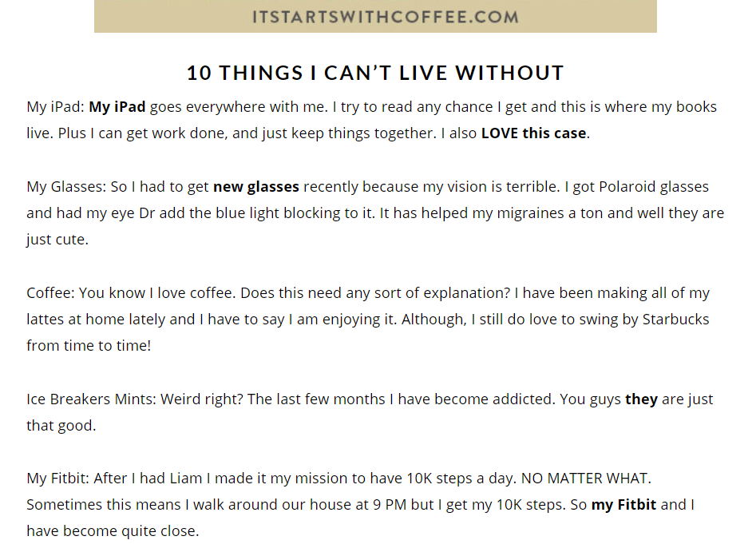Open the bold "my Fitbit" link
Viewport: 756px width, 560px height.
(x=623, y=505)
